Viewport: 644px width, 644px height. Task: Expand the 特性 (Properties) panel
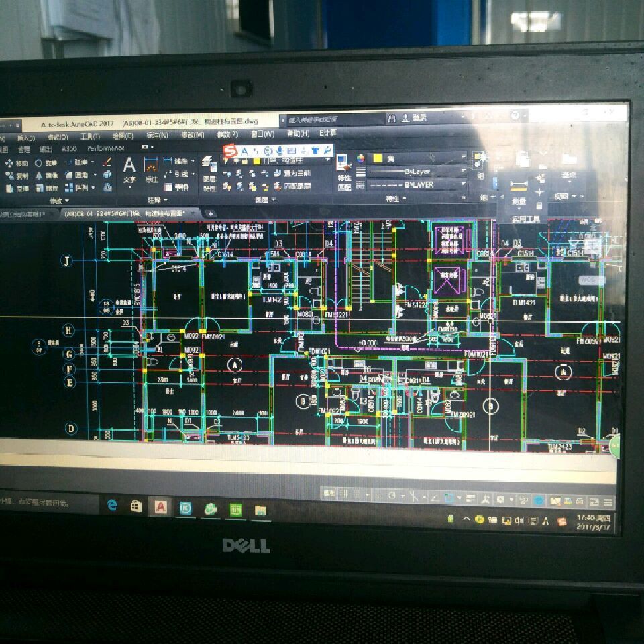(x=396, y=199)
